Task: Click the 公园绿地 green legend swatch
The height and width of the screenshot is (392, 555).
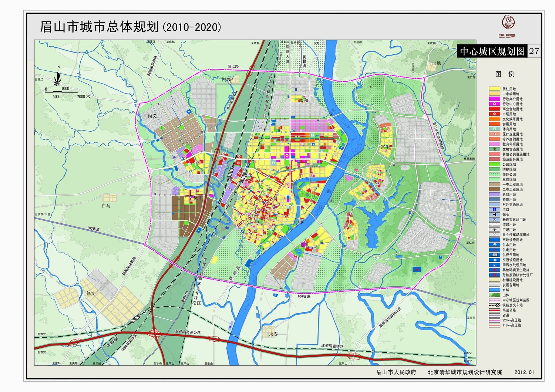Action: [x=494, y=164]
